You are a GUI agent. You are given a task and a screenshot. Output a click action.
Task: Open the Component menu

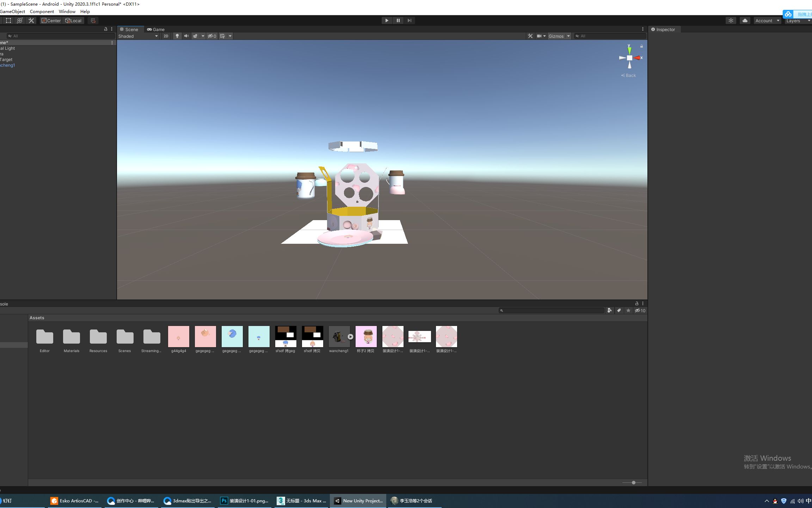[42, 11]
